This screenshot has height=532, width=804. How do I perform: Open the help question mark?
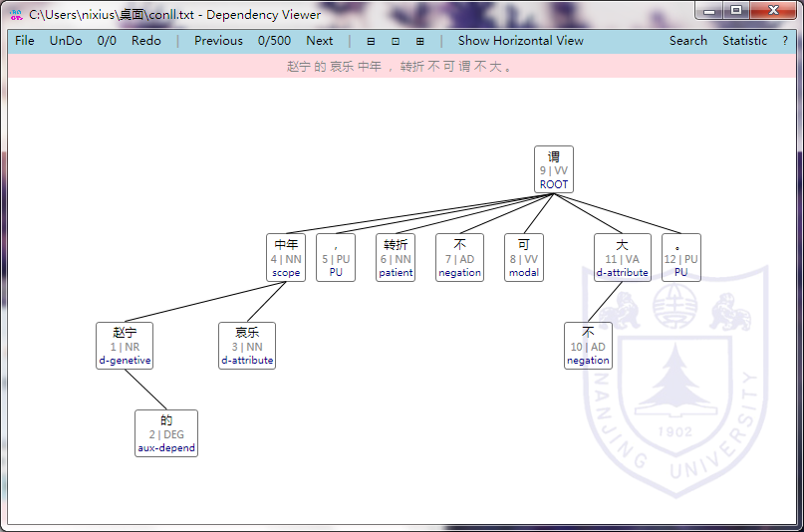pyautogui.click(x=784, y=41)
